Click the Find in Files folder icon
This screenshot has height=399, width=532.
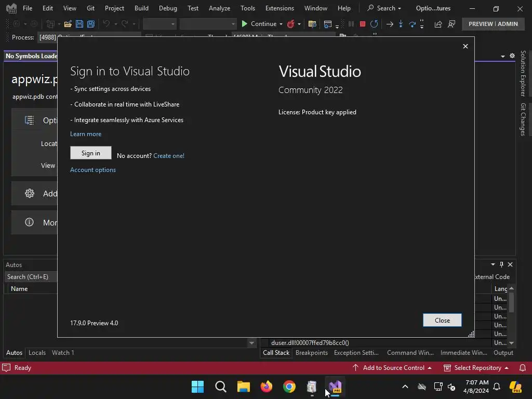coord(312,24)
